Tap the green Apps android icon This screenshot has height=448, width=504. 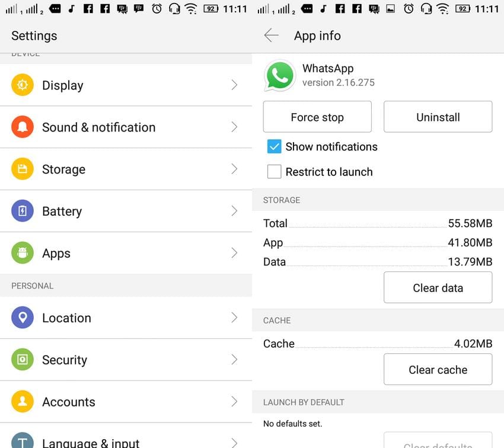pyautogui.click(x=23, y=254)
